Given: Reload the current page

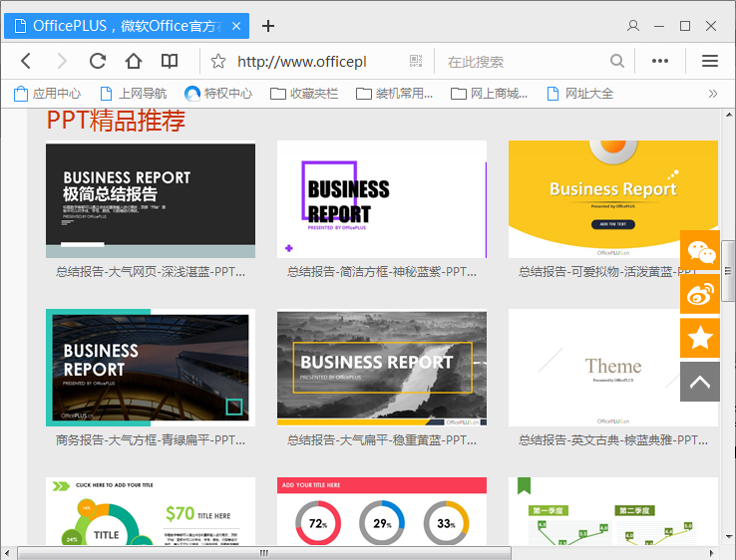Looking at the screenshot, I should (98, 61).
